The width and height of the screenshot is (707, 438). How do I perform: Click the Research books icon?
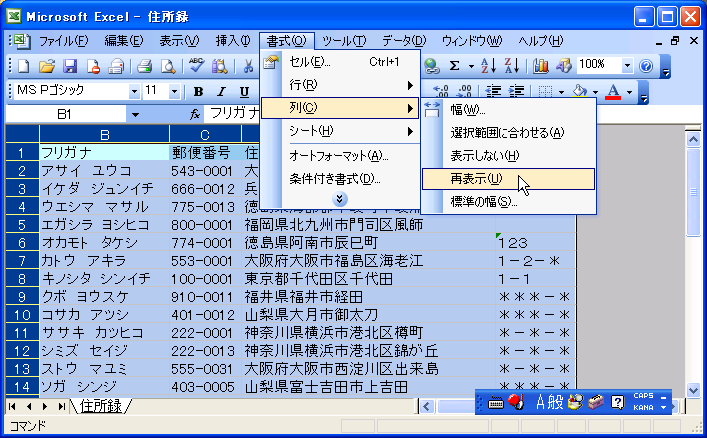click(x=220, y=66)
